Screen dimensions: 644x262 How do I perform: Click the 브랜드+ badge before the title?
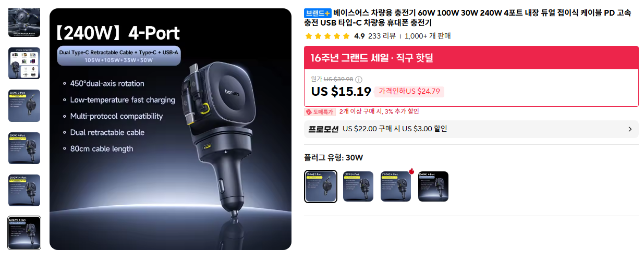click(x=318, y=13)
